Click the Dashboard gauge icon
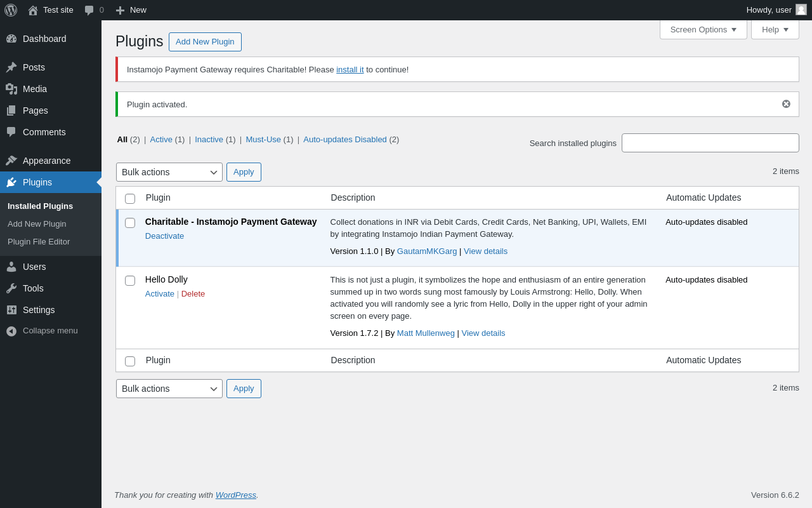The image size is (812, 508). point(11,39)
